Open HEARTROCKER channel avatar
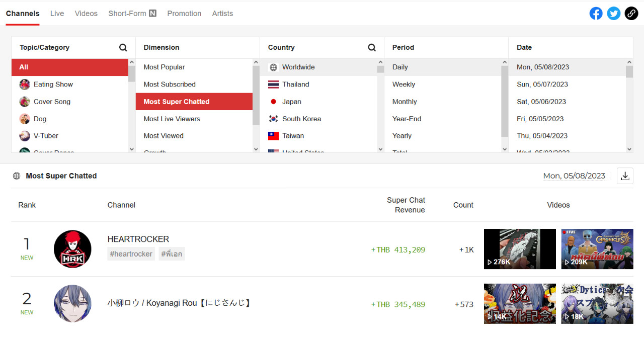This screenshot has height=337, width=644. pyautogui.click(x=72, y=249)
